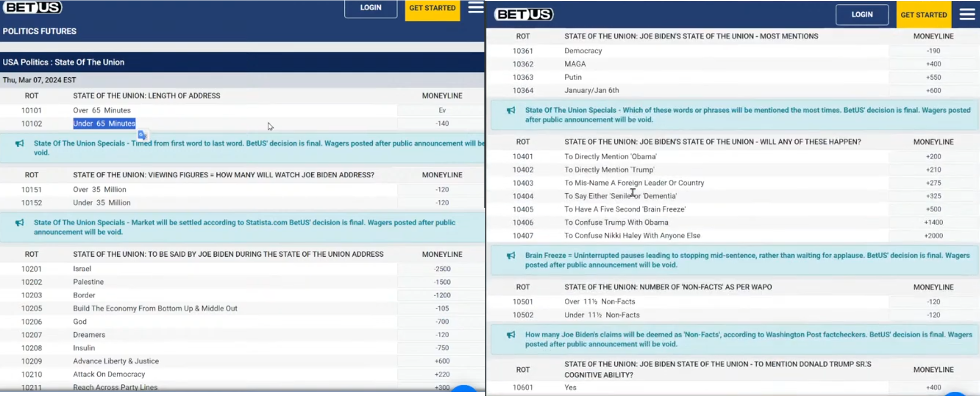Select +400 odds for Yes on Trump cognitive ability
This screenshot has width=980, height=403.
point(933,387)
